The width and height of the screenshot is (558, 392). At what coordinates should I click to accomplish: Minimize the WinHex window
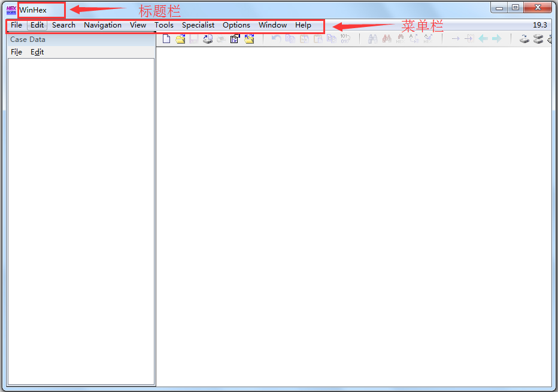click(499, 8)
